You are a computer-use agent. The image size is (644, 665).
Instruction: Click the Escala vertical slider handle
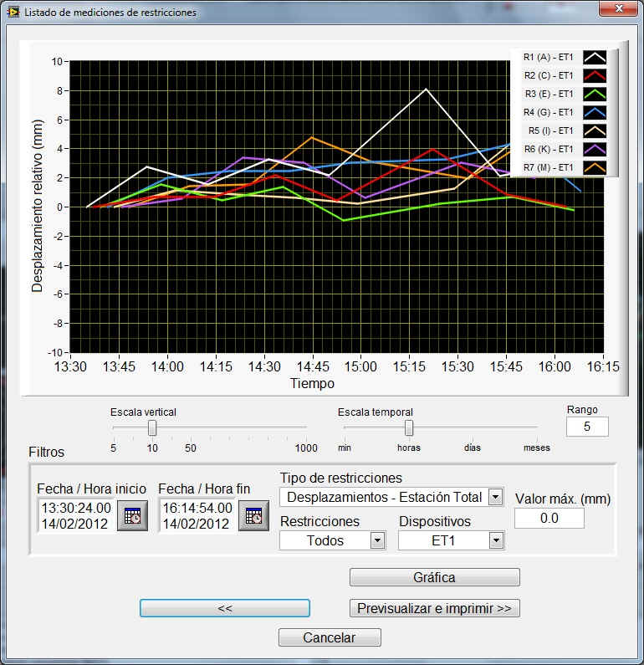click(152, 428)
